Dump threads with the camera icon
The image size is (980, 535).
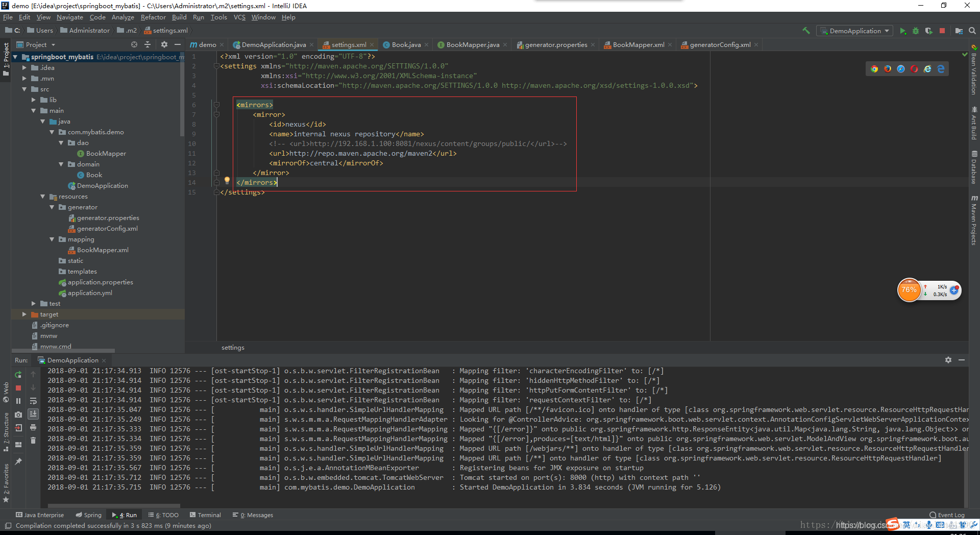[18, 415]
